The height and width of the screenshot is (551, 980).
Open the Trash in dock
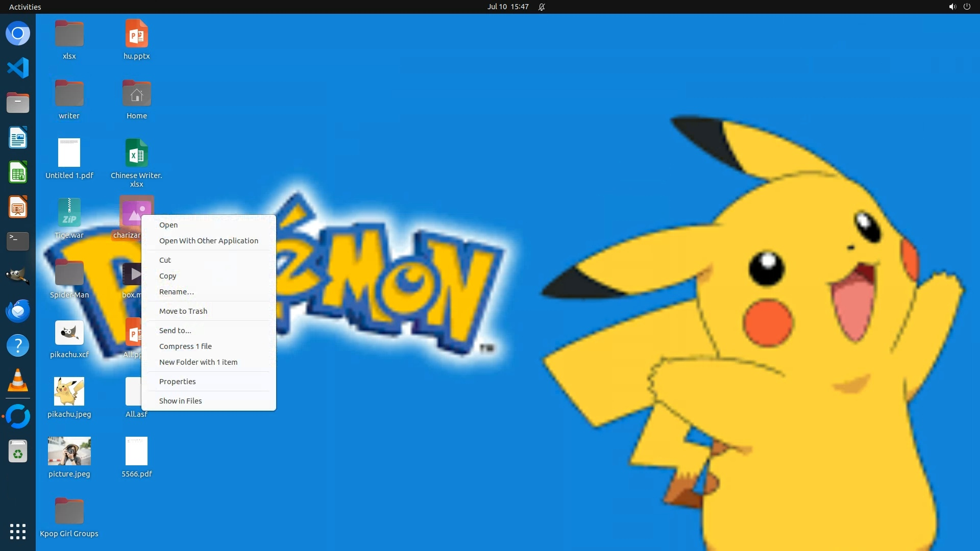pyautogui.click(x=18, y=452)
